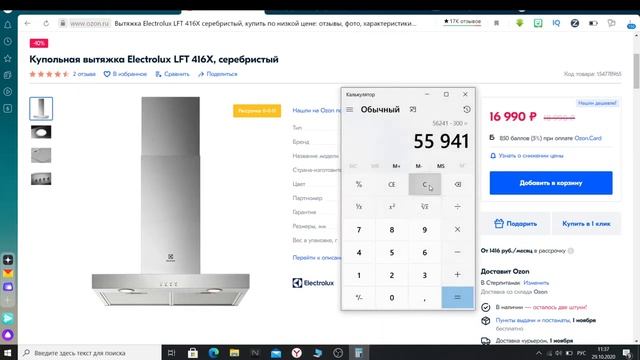Screen dimensions: 640x360
Task: Open the Windows Start menu
Action: tap(8, 353)
